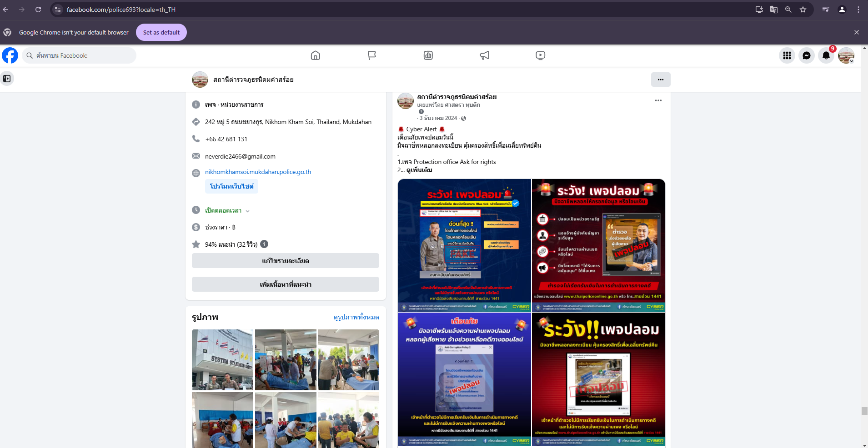Bookmark this page with star icon
Viewport: 868px width, 448px height.
[803, 10]
